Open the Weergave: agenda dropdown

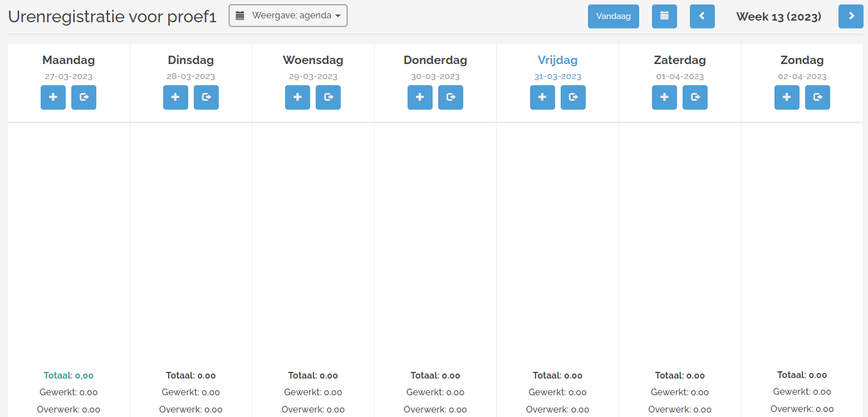click(x=288, y=16)
